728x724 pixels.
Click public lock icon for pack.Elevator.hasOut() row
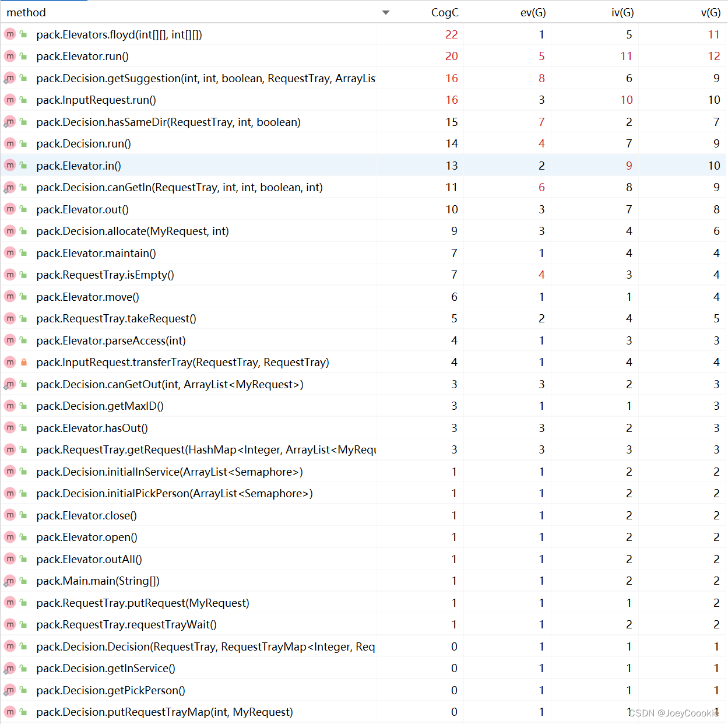tap(23, 428)
